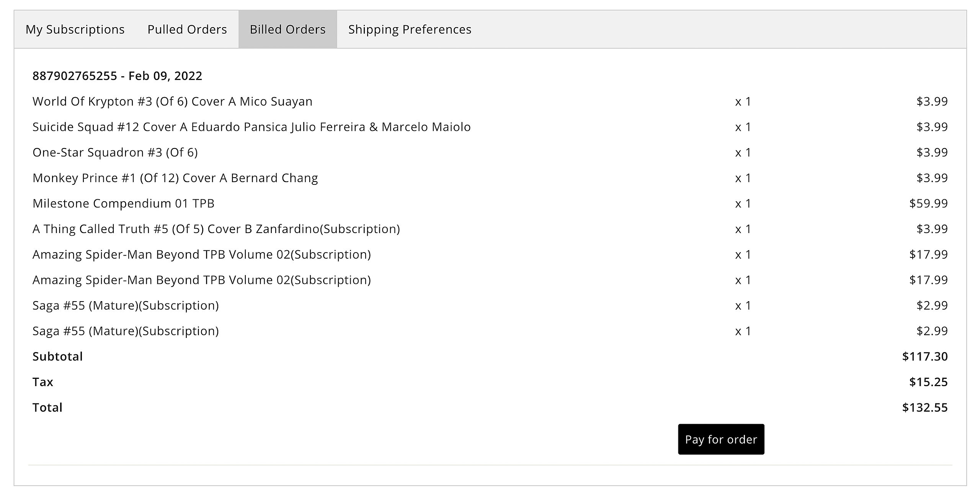980x499 pixels.
Task: Click the $59.99 price
Action: click(928, 204)
